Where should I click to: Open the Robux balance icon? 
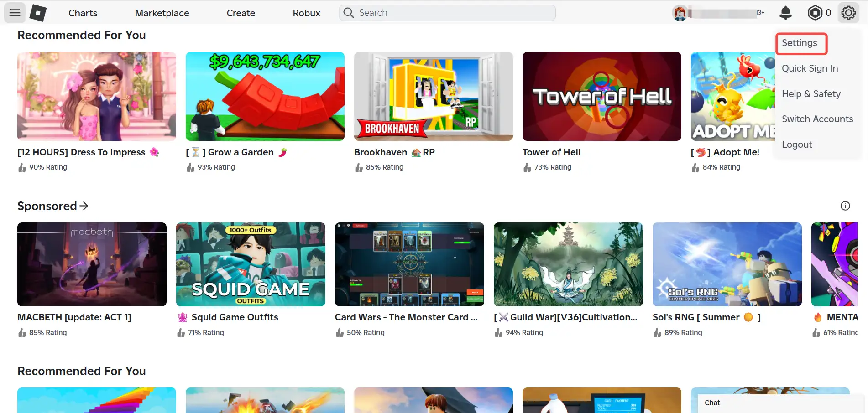click(815, 13)
